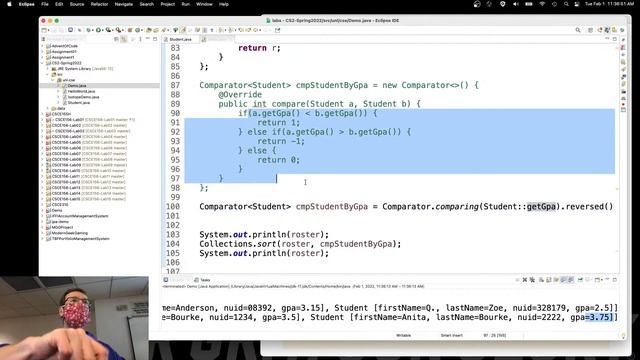
Task: Click the Share/external toolbar icon
Action: pos(278,30)
